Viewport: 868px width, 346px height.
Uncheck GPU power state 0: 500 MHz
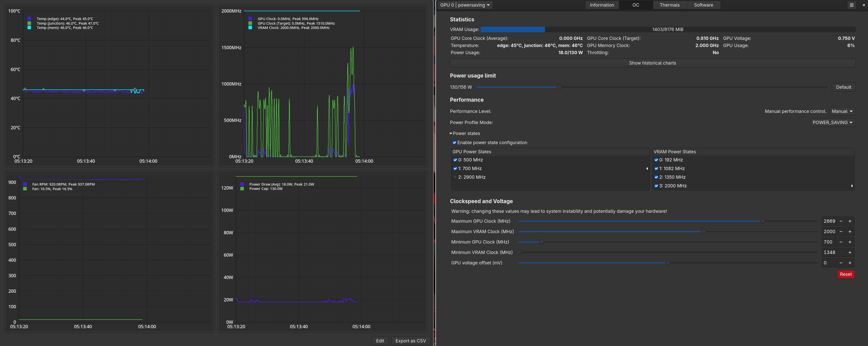(455, 160)
